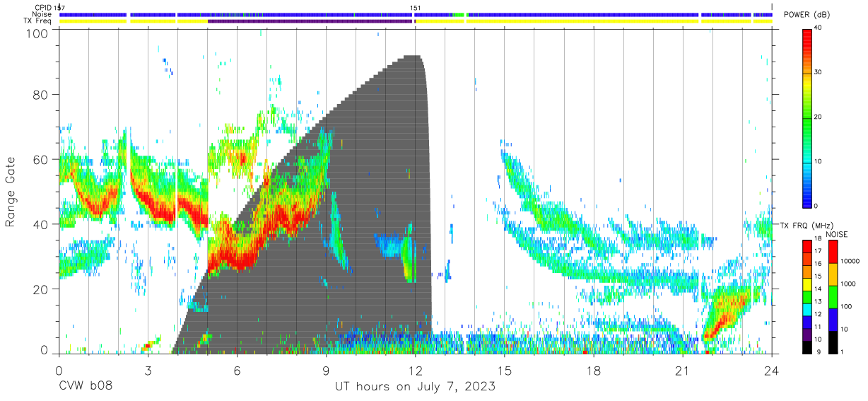Click the CPID value 151 marker
The height and width of the screenshot is (401, 868).
(x=416, y=8)
